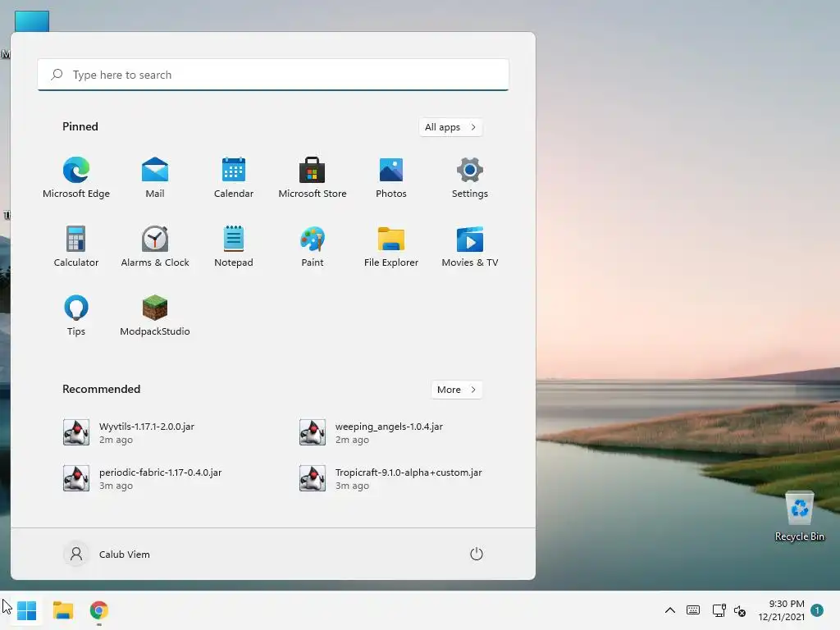Screen dimensions: 840x630
Task: Click the Windows Start button on taskbar
Action: point(27,610)
